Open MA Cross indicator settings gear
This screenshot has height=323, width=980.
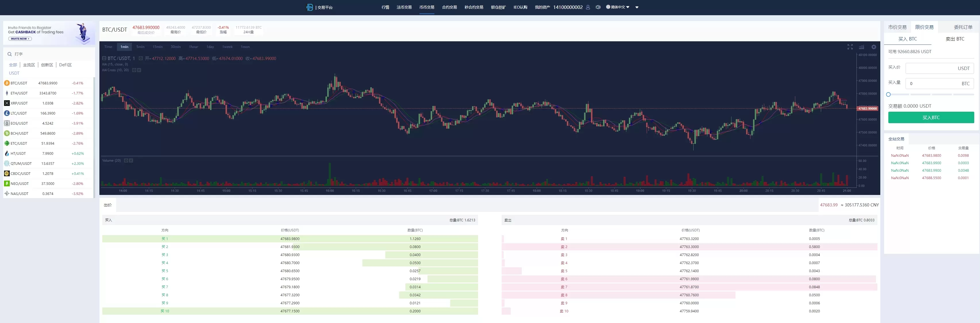134,70
